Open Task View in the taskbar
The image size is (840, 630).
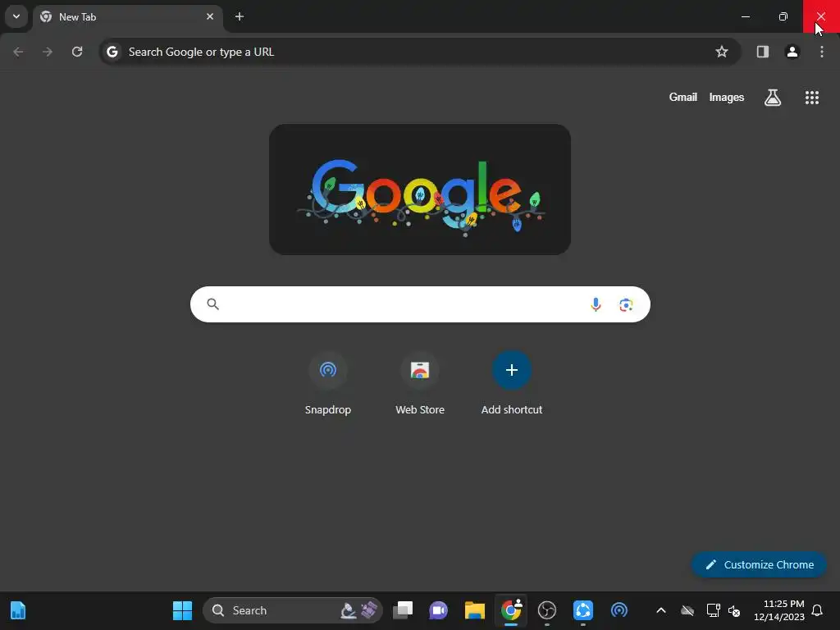(403, 610)
